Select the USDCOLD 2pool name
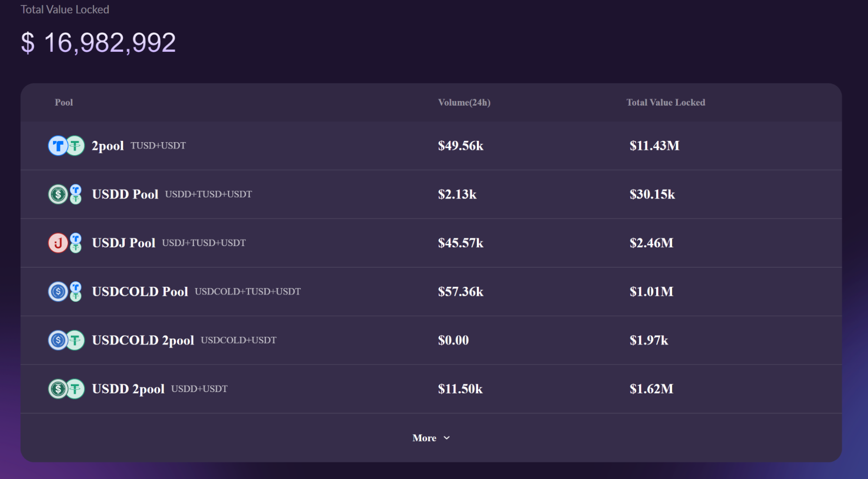 point(143,340)
